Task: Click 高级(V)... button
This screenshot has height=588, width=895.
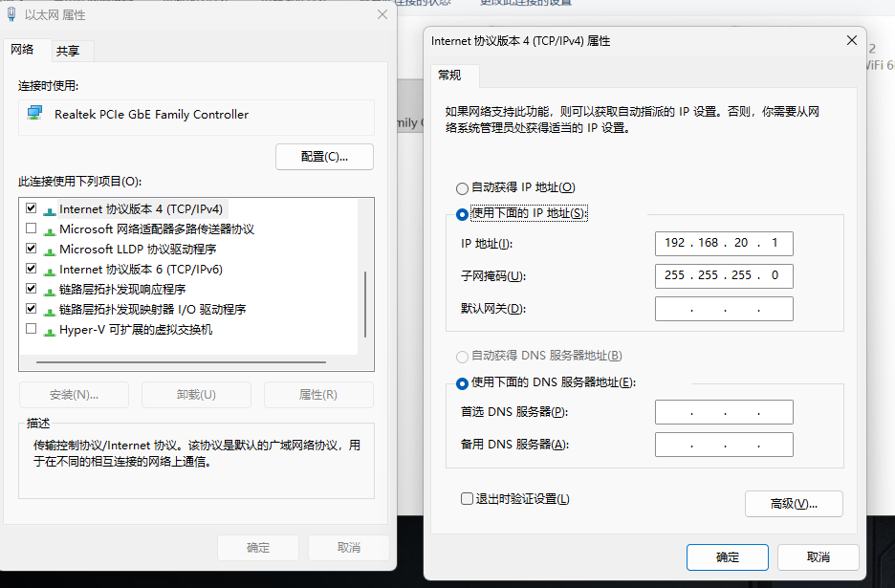Action: [794, 504]
